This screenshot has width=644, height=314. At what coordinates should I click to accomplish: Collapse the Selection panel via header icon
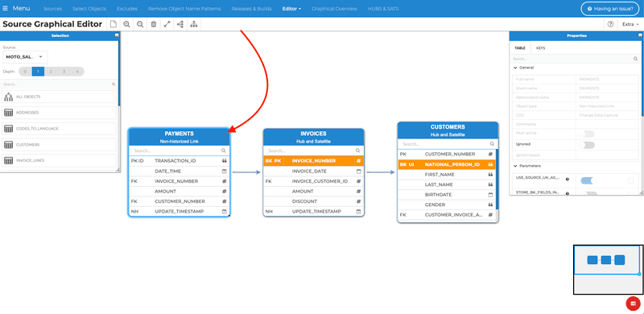coord(117,35)
